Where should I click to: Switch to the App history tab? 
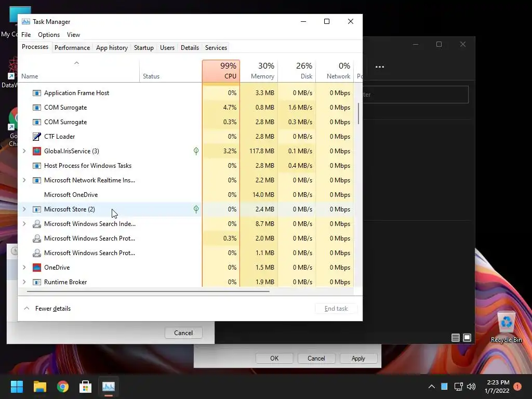112,48
